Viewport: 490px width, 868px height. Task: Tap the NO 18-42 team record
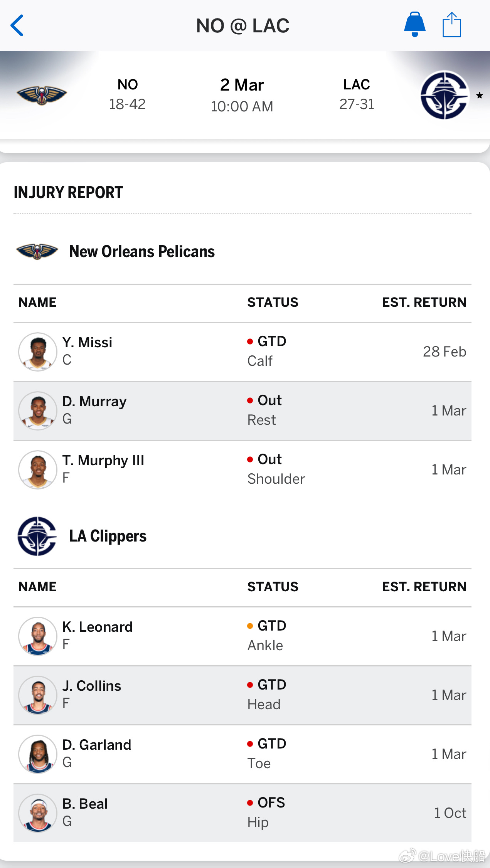[128, 95]
